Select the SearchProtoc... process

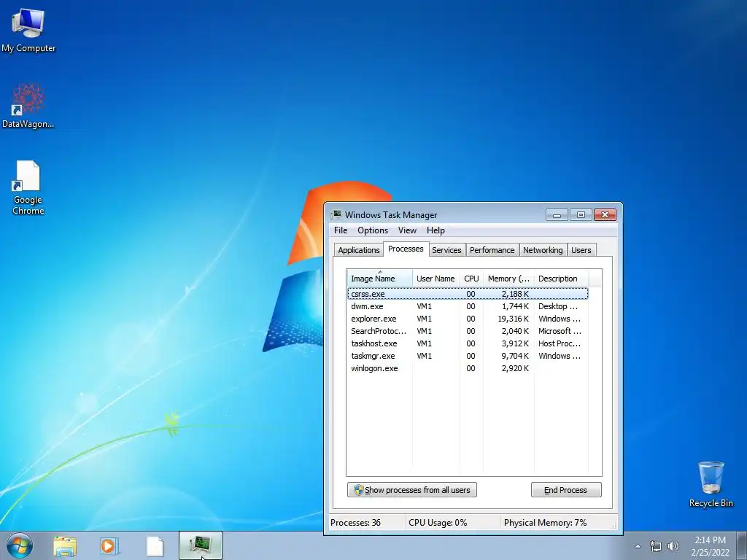pyautogui.click(x=468, y=331)
